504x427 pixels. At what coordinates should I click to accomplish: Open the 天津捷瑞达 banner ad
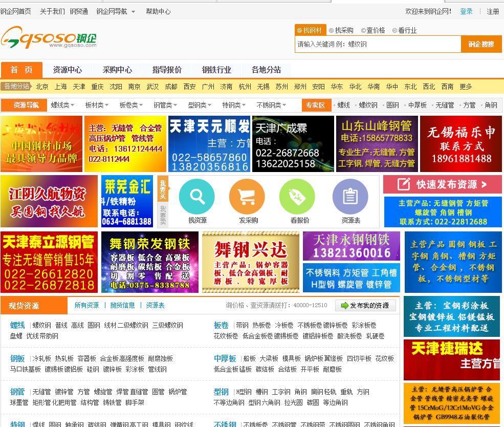click(452, 359)
